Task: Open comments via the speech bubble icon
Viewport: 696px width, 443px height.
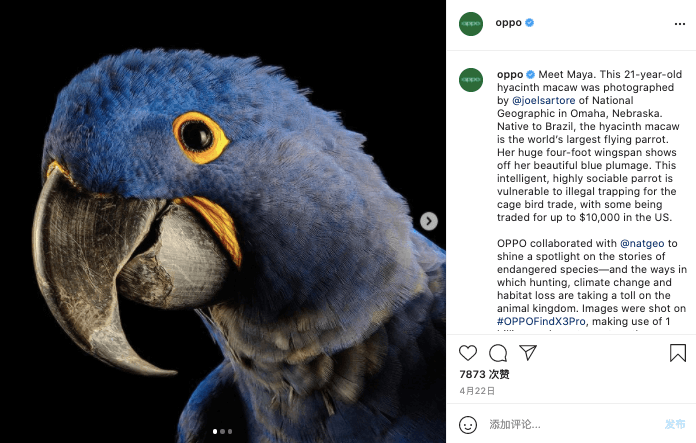Action: point(498,353)
